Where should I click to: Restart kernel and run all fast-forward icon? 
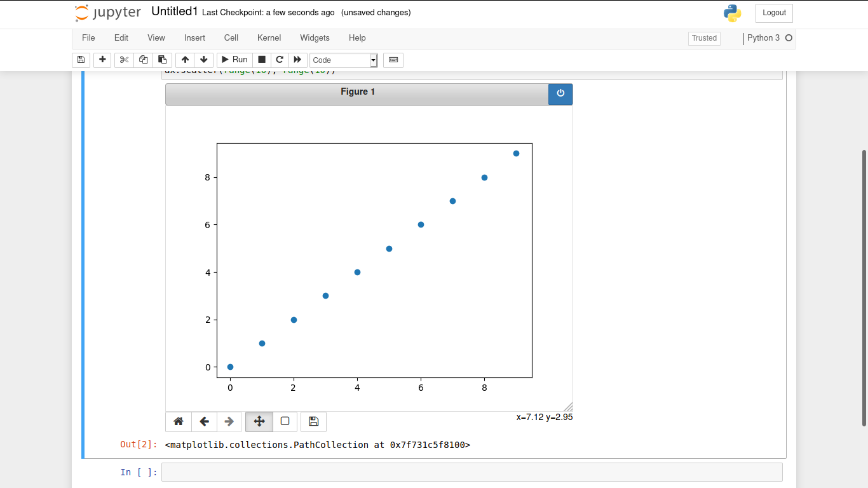(297, 60)
